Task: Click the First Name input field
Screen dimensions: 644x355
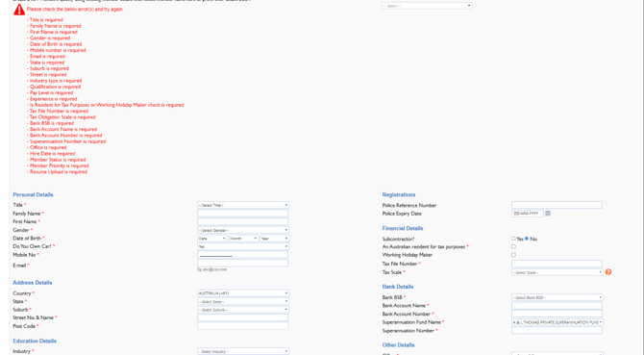Action: tap(243, 221)
